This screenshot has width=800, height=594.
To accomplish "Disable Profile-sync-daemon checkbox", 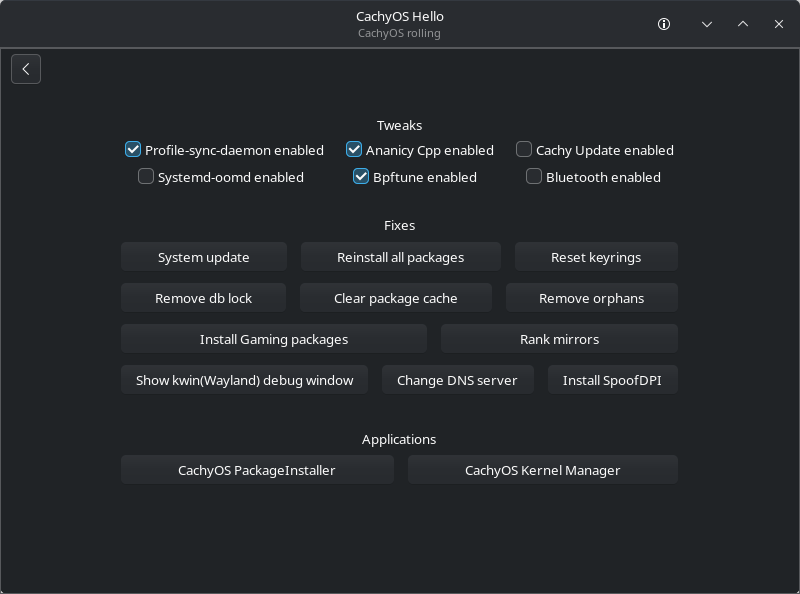I will (x=133, y=150).
